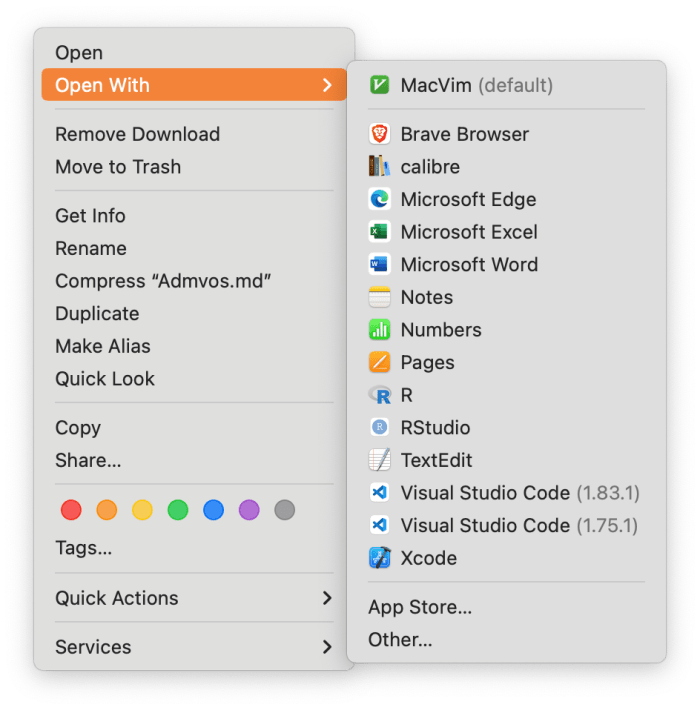Click the TextEdit notepad icon

379,460
